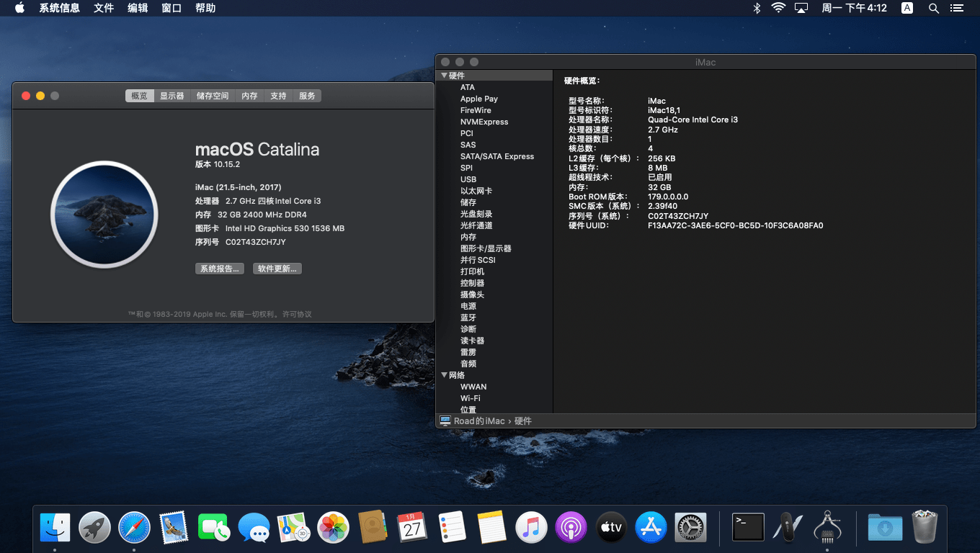Click the Wi-Fi status icon
Image resolution: width=980 pixels, height=553 pixels.
coord(778,8)
